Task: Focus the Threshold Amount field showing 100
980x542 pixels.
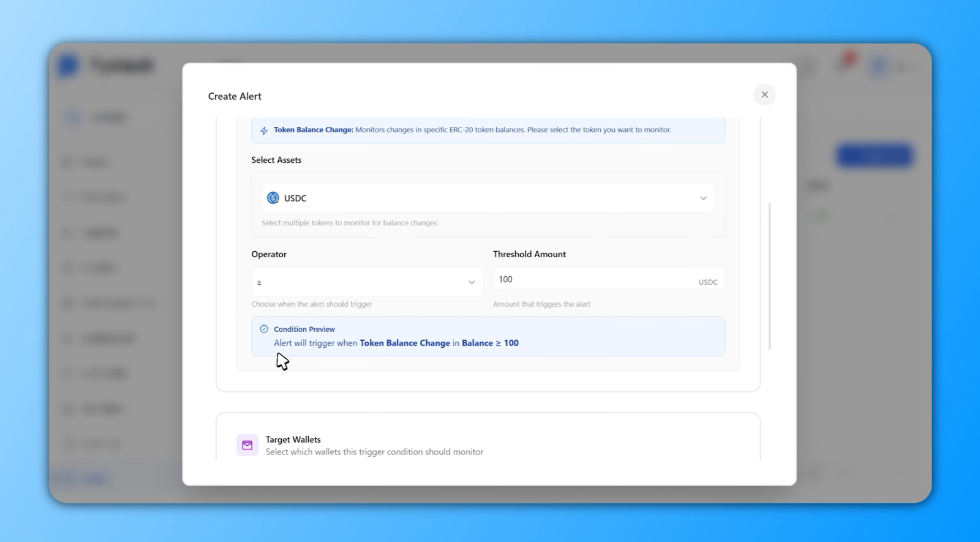Action: coord(588,280)
